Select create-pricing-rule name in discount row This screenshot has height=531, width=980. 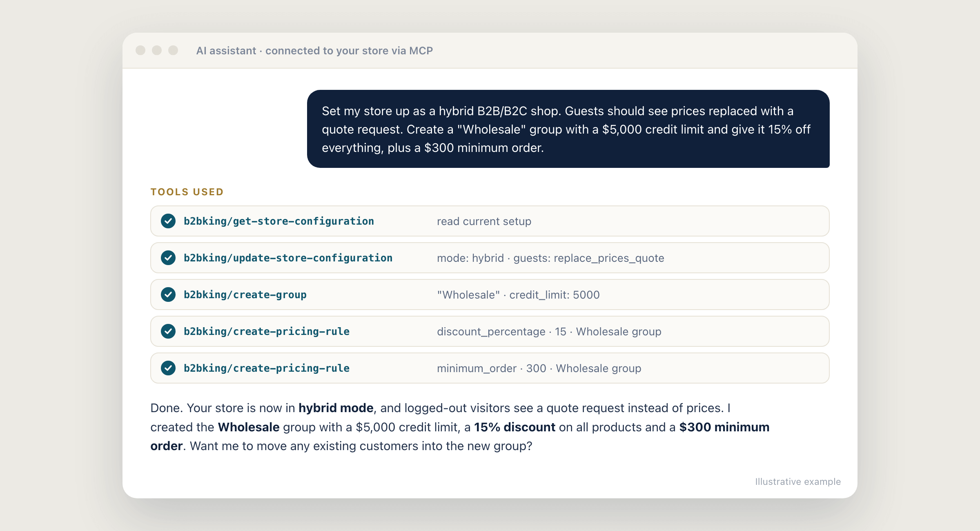pyautogui.click(x=267, y=331)
